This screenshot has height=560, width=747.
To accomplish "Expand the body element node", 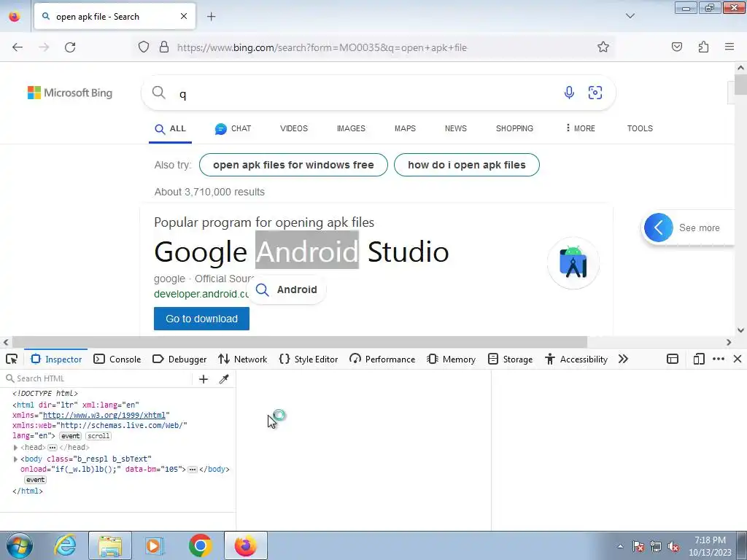I will coord(15,459).
